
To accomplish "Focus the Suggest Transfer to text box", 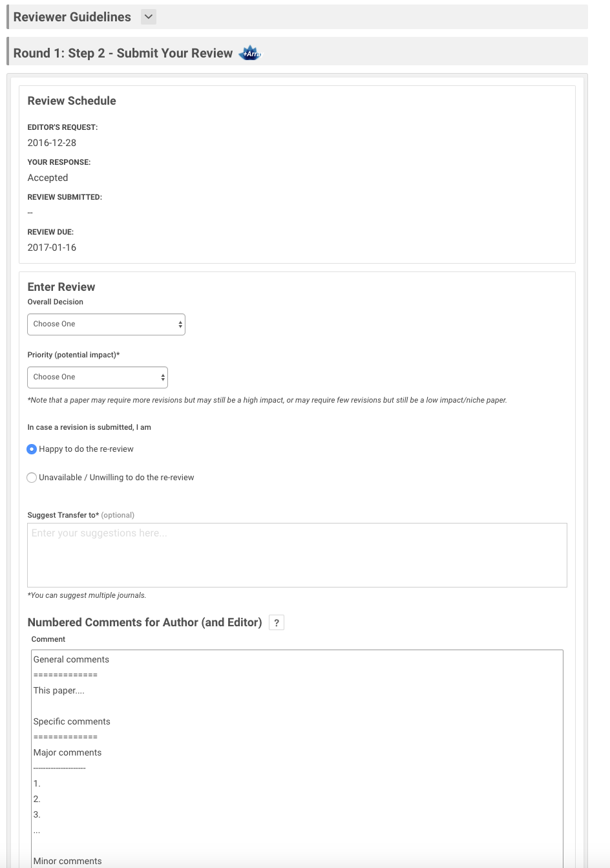I will tap(297, 555).
